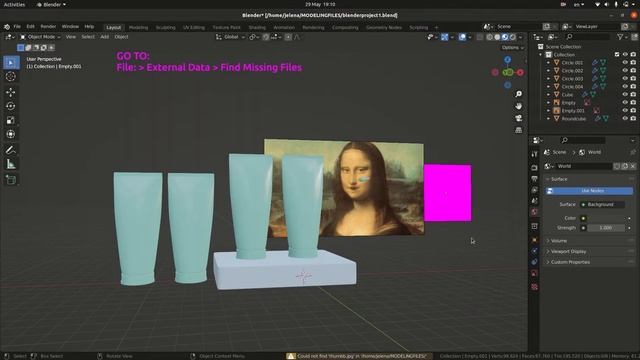
Task: Hide Circle.001 in viewport with eye icon
Action: tap(625, 62)
